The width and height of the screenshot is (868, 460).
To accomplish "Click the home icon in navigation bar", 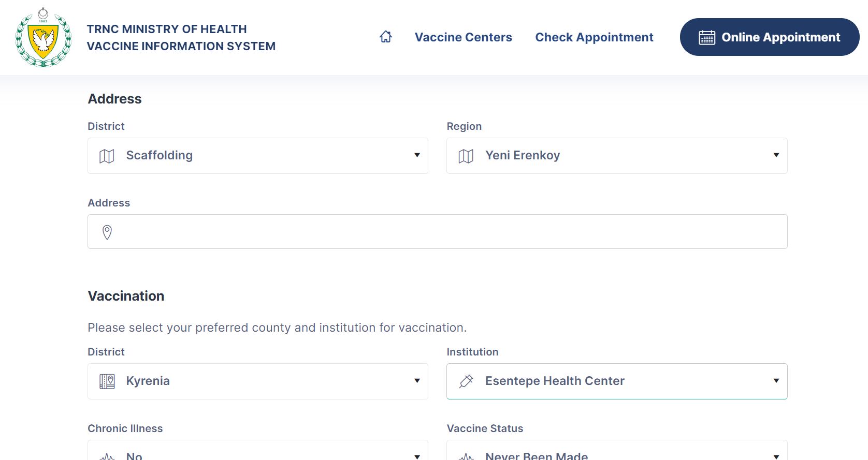I will (386, 37).
